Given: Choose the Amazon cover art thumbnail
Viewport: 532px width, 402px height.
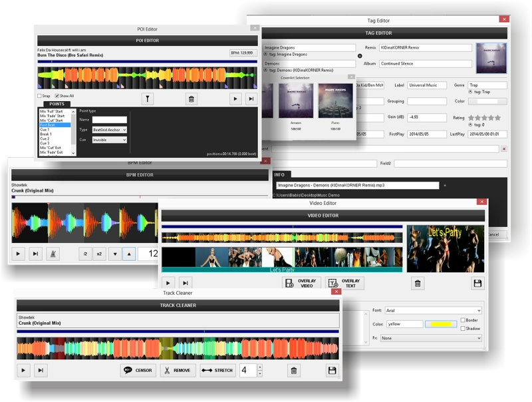Looking at the screenshot, I should click(296, 101).
